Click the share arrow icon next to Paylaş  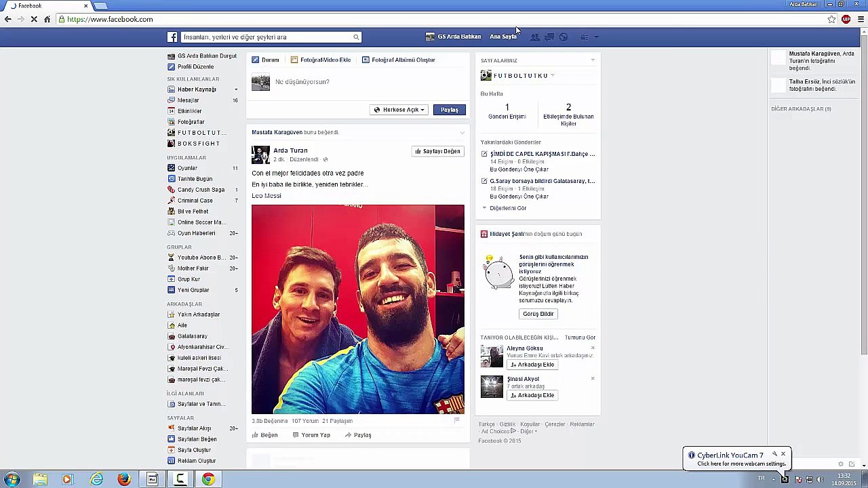point(348,435)
